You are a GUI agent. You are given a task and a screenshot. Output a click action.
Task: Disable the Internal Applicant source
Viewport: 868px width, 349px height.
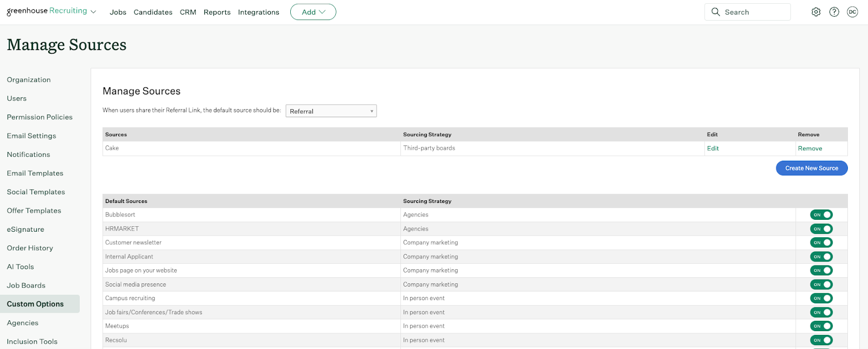coord(821,257)
